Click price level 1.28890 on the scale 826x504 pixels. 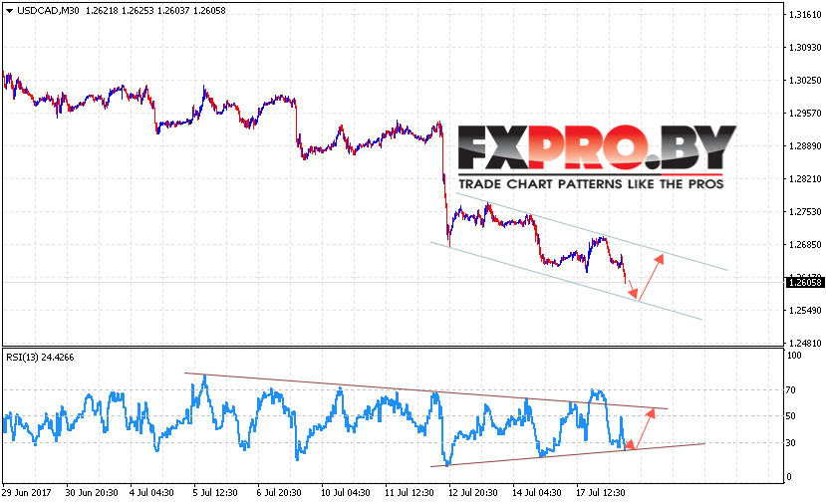click(805, 145)
